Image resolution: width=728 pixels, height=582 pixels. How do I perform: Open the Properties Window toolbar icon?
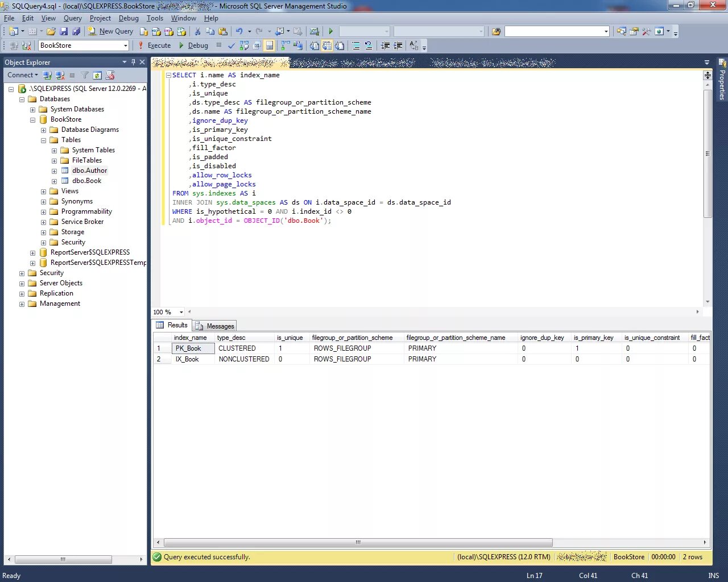(x=634, y=31)
